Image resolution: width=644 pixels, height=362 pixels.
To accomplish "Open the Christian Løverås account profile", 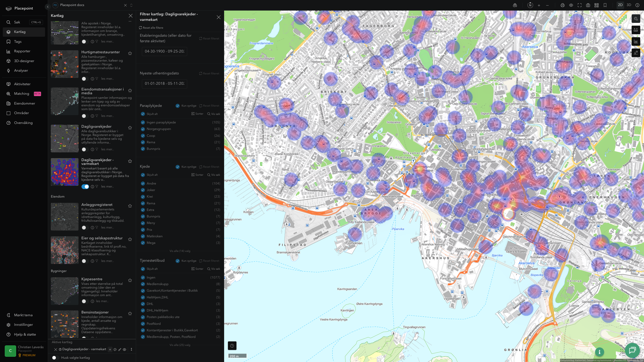I will pos(24,351).
